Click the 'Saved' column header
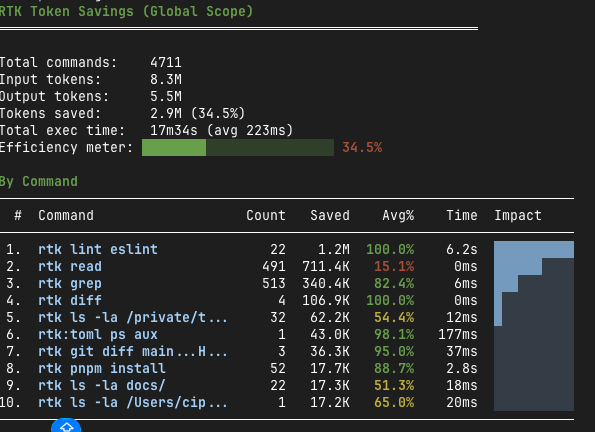The height and width of the screenshot is (432, 595). pos(330,215)
